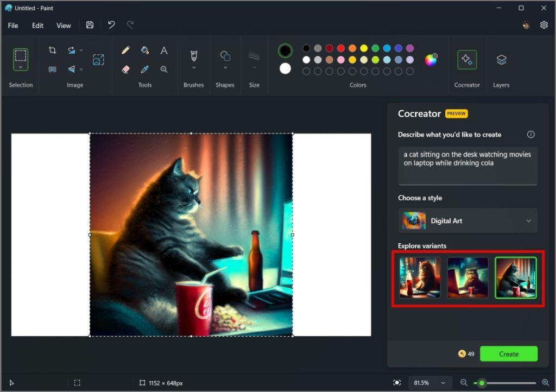The width and height of the screenshot is (556, 392).
Task: Pick the blue color swatch in top row
Action: click(x=387, y=48)
